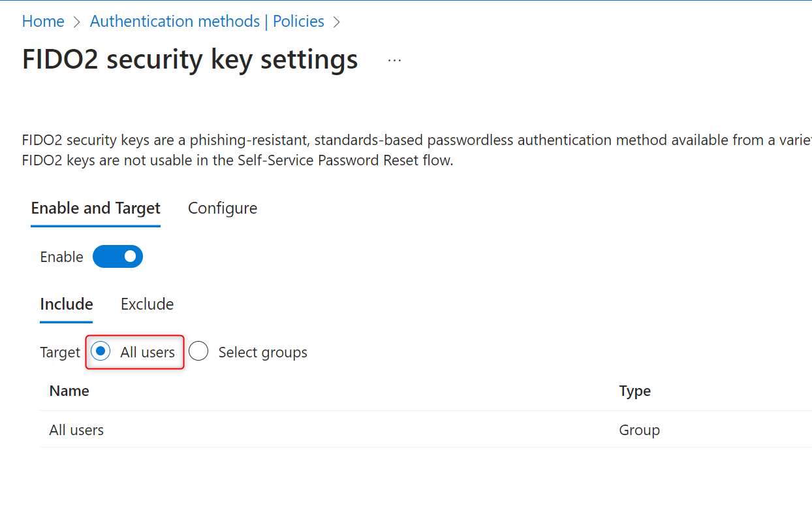The width and height of the screenshot is (812, 505).
Task: Click the Enable label beside the toggle
Action: [x=62, y=257]
